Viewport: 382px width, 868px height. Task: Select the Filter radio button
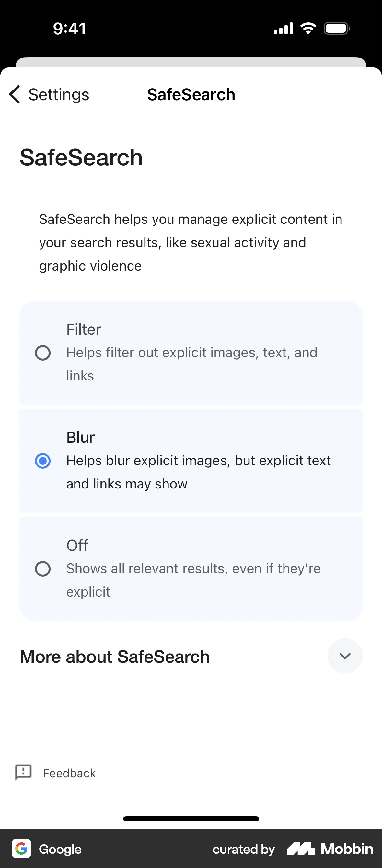click(43, 353)
